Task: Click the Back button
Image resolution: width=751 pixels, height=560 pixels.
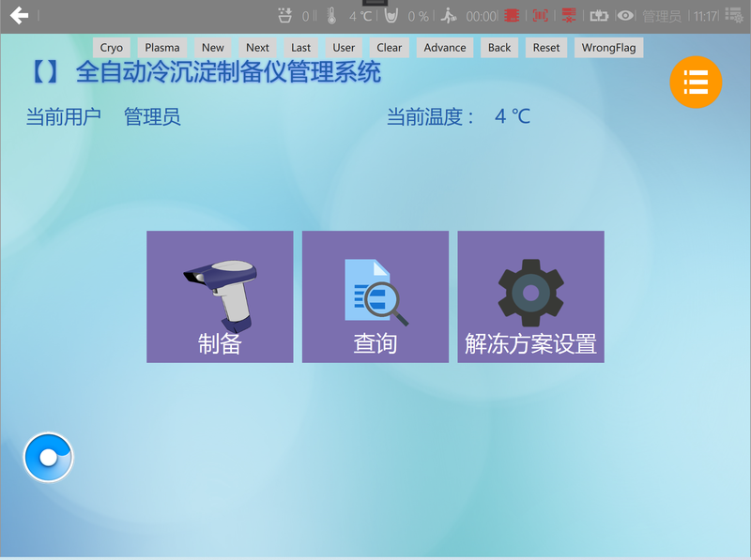Action: tap(499, 48)
